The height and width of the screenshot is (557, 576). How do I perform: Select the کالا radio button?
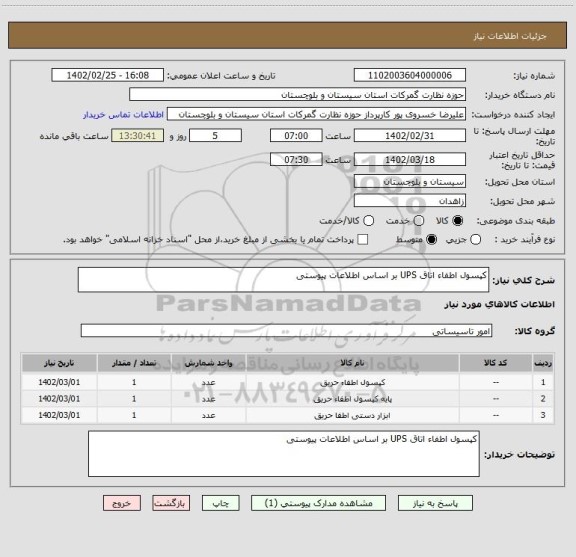pos(458,221)
